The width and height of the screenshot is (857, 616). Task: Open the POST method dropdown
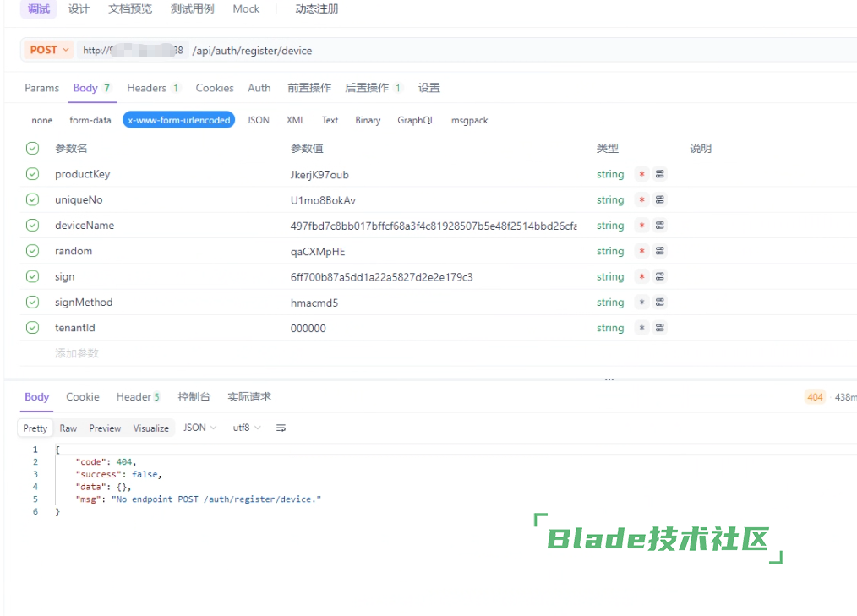click(x=49, y=50)
